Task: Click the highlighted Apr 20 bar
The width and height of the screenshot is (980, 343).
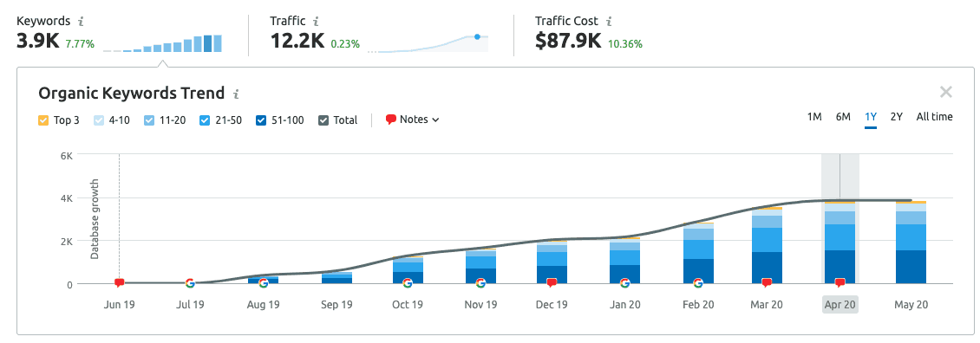Action: pos(840,243)
